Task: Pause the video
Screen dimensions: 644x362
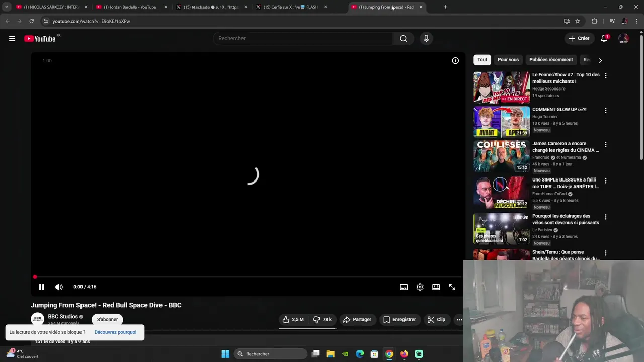Action: [x=42, y=287]
